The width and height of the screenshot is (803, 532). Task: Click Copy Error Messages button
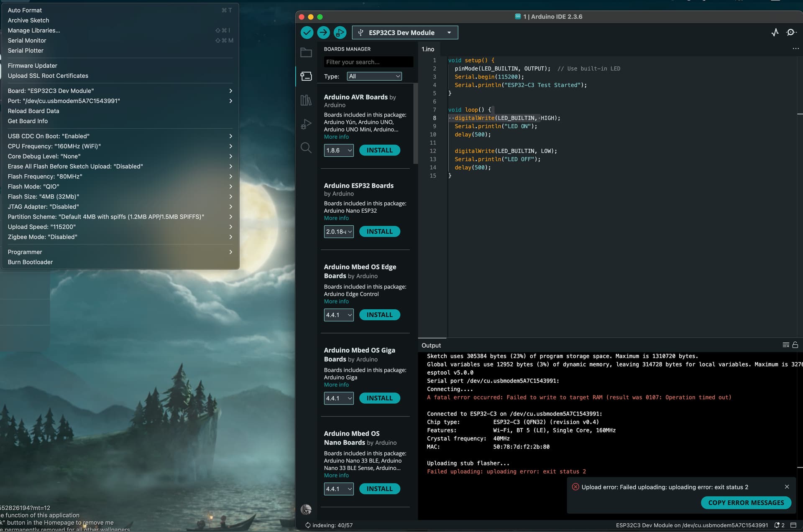(746, 503)
